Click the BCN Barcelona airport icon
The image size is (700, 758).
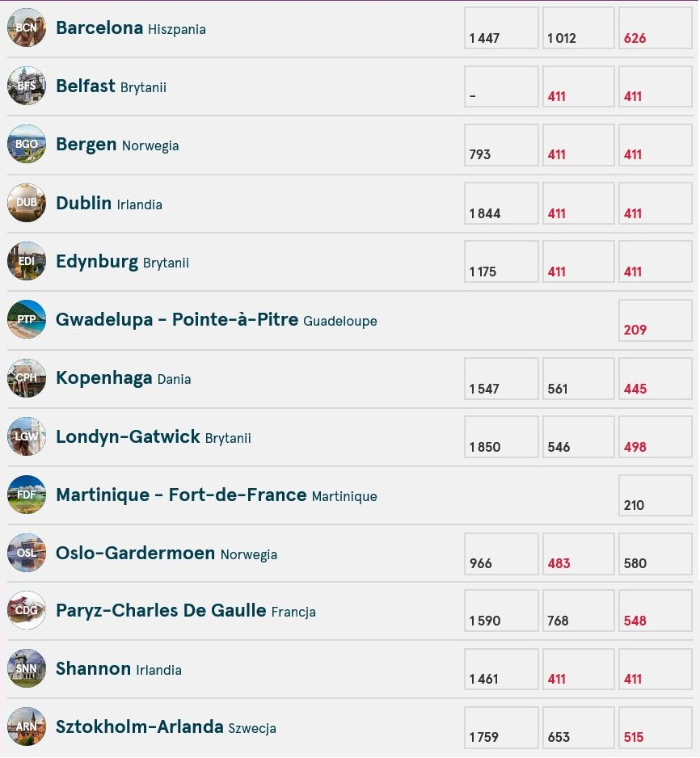point(27,27)
